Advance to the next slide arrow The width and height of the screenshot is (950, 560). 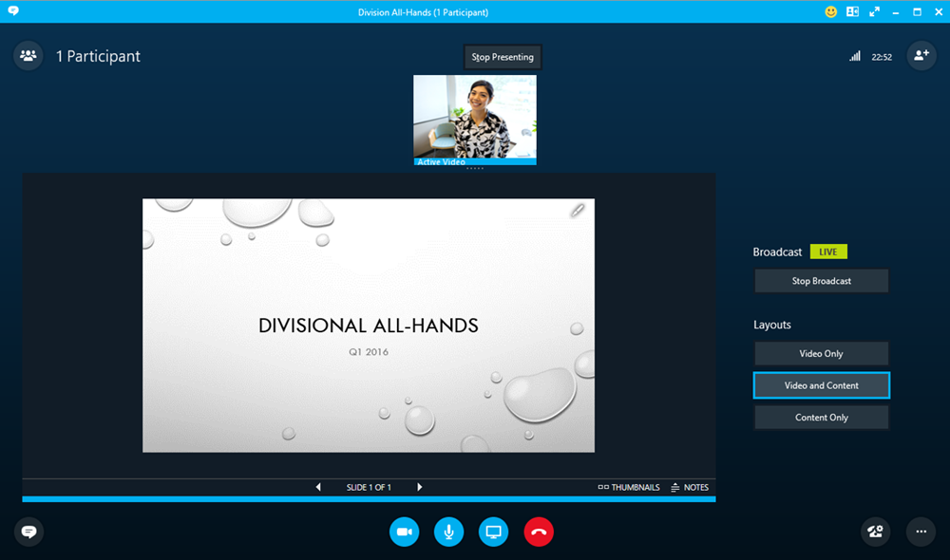420,487
